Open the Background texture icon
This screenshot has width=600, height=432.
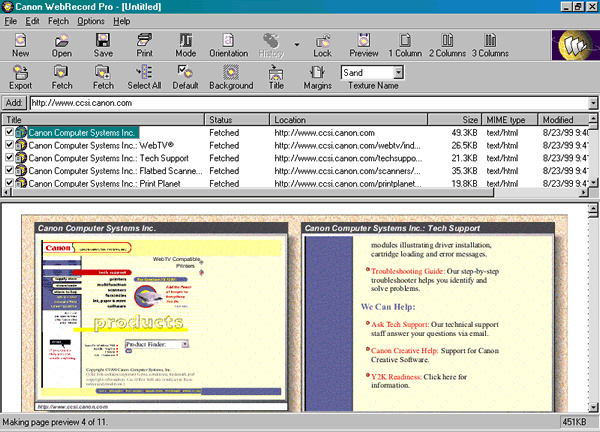[x=231, y=77]
